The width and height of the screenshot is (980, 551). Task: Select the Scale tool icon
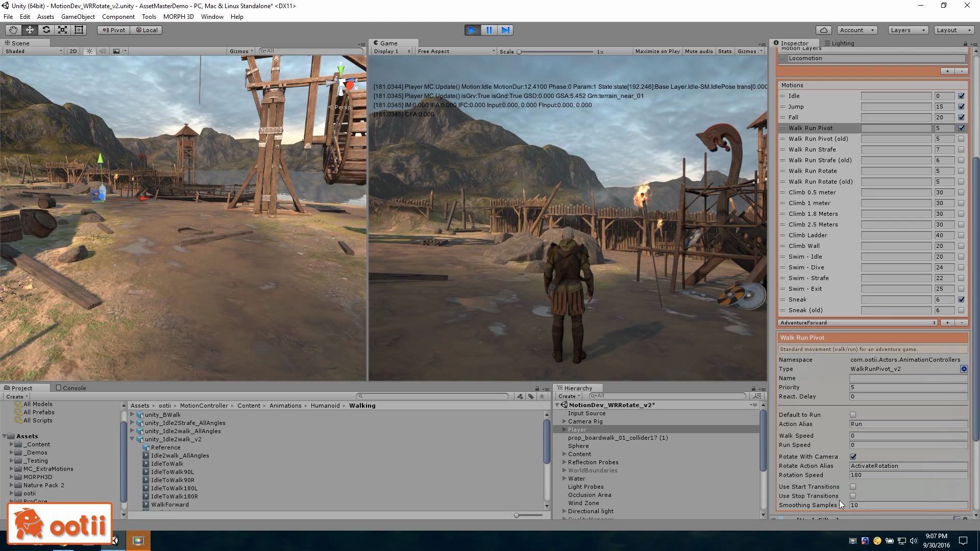[62, 30]
